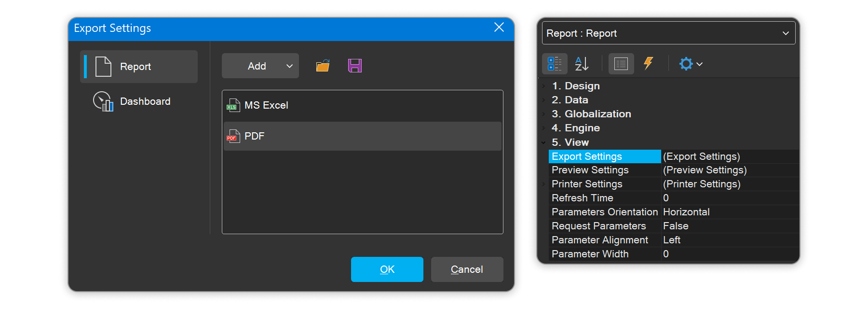Viewport: 868px width, 309px height.
Task: Open events tab lightning icon
Action: tap(649, 64)
